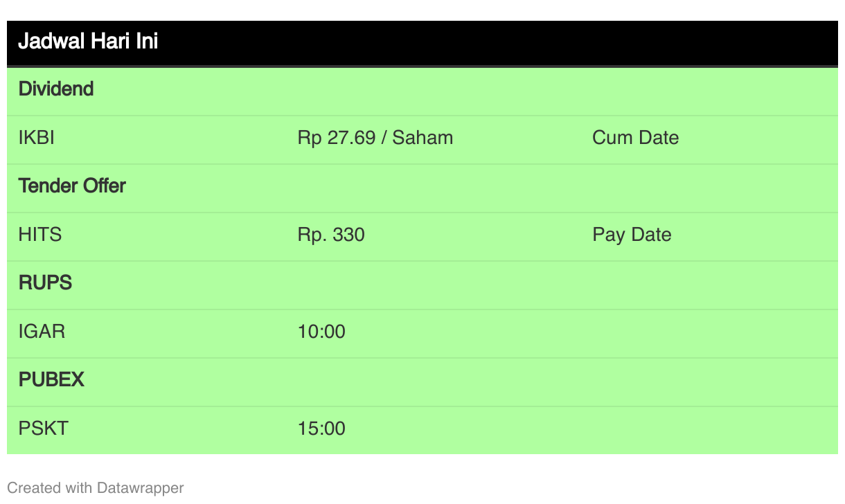Viewport: 845px width, 504px height.
Task: Click empty third column in PSKT row
Action: (709, 429)
